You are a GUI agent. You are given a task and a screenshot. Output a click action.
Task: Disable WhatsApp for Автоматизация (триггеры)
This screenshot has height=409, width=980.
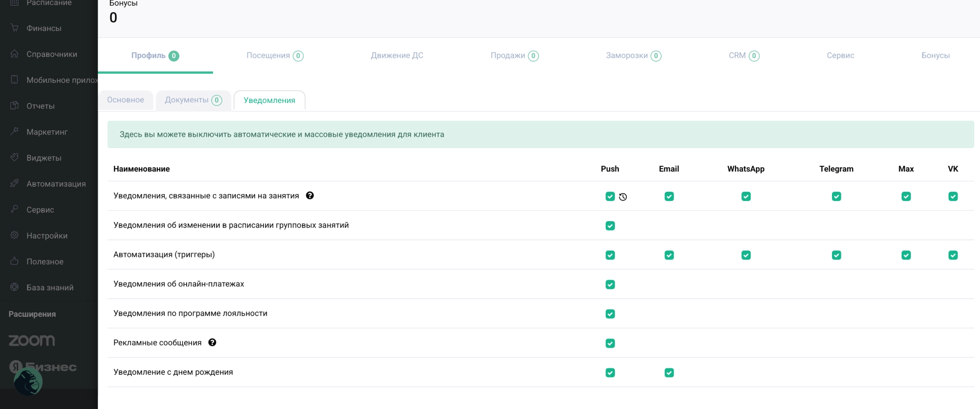pyautogui.click(x=746, y=255)
